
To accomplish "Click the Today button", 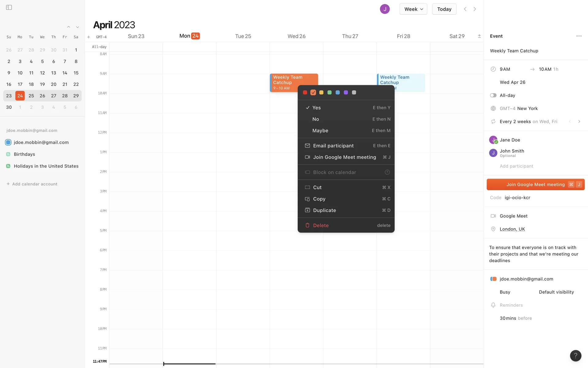I will point(444,9).
